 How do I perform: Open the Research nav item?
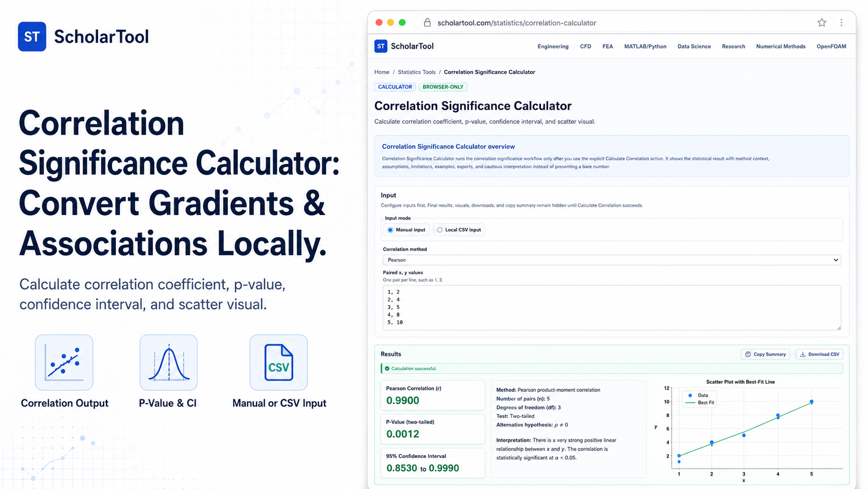pyautogui.click(x=733, y=46)
